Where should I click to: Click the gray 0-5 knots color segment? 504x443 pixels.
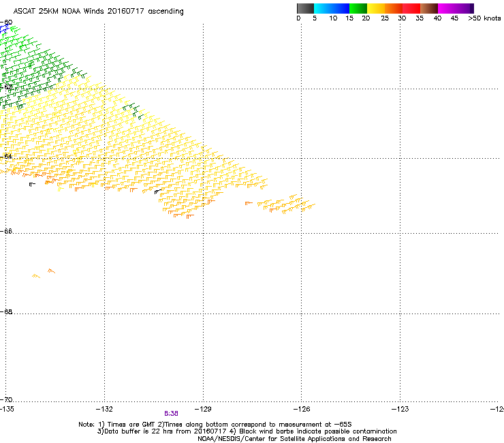(x=305, y=8)
